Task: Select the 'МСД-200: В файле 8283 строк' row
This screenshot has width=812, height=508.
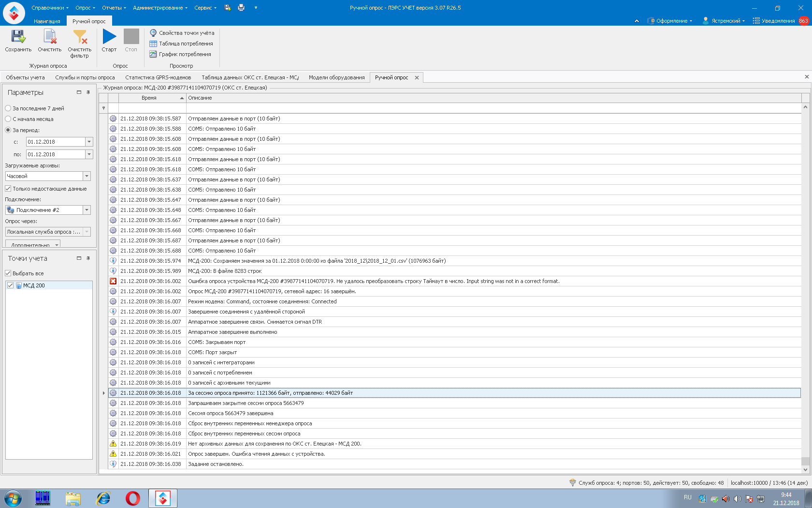Action: pos(454,271)
